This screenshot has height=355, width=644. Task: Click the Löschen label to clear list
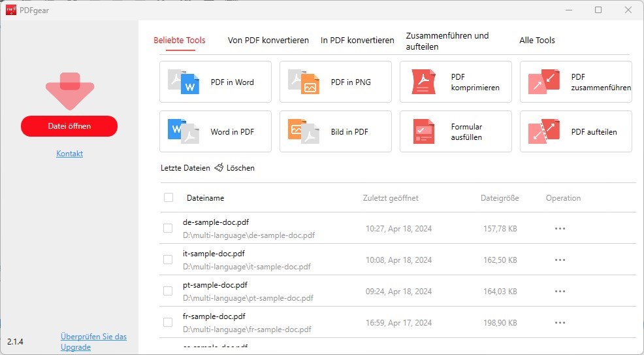240,167
